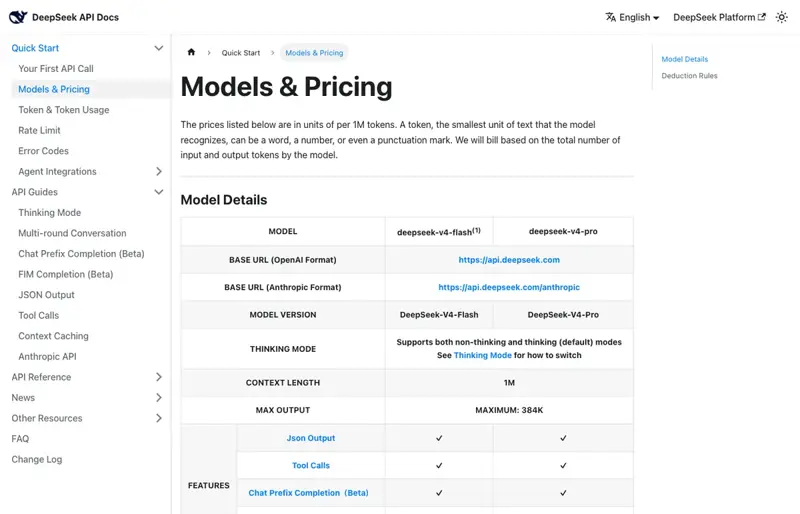Image resolution: width=800 pixels, height=514 pixels.
Task: Click the DeepSeek-V4-Flash version cell
Action: pos(439,315)
